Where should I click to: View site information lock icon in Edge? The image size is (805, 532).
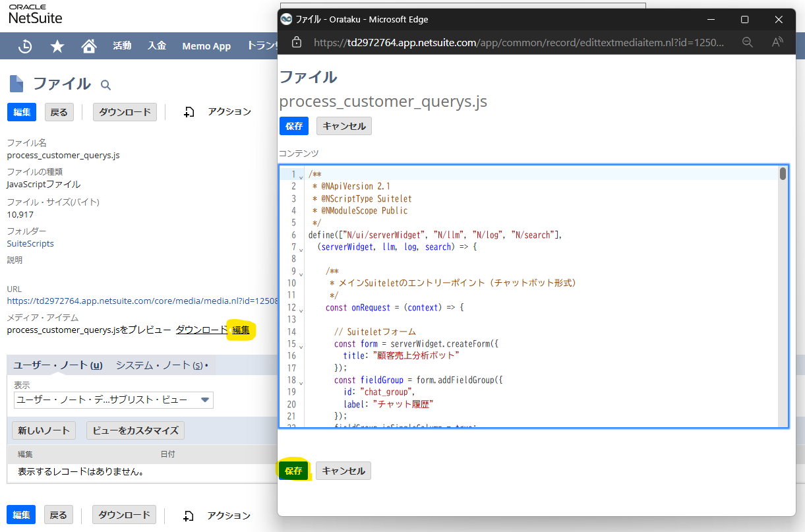(297, 42)
